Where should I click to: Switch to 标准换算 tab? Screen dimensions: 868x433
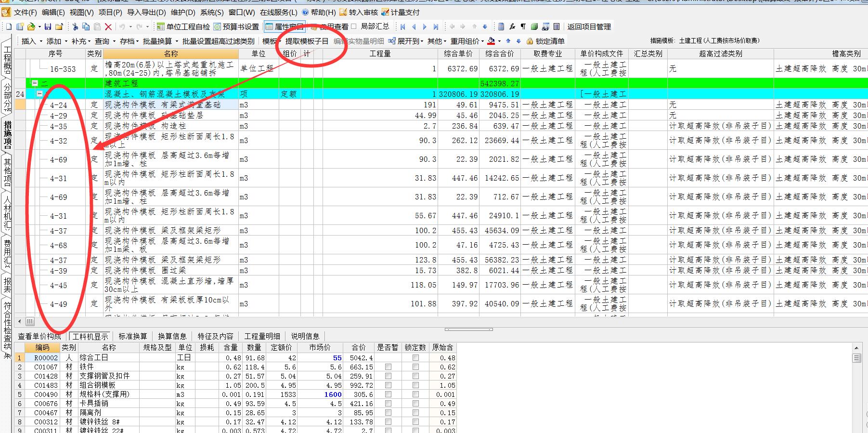[x=133, y=336]
